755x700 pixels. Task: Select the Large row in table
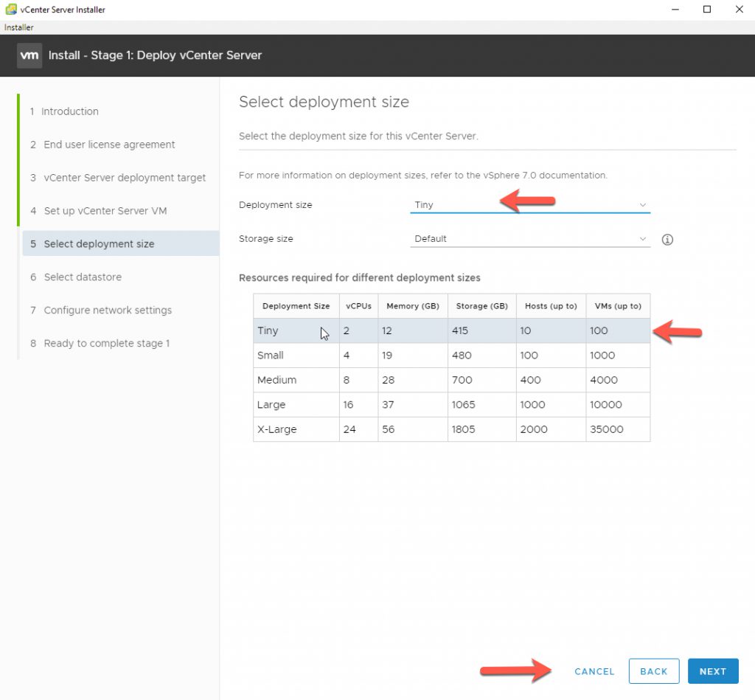click(x=452, y=405)
